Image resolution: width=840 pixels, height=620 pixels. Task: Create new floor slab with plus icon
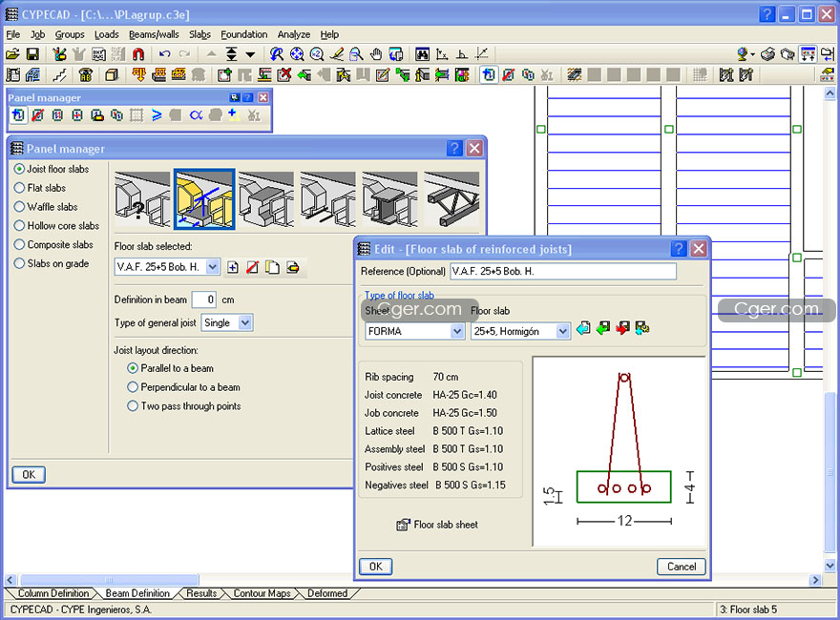[233, 267]
